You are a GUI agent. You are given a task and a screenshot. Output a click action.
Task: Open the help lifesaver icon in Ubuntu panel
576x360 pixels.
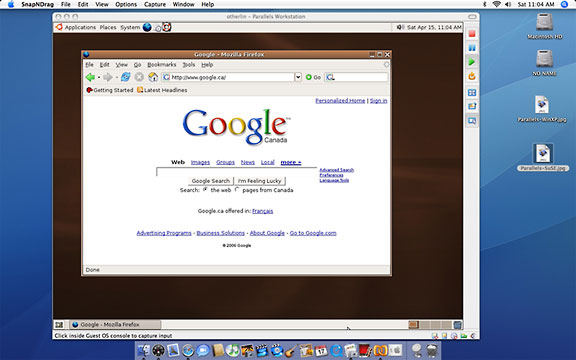pos(167,27)
